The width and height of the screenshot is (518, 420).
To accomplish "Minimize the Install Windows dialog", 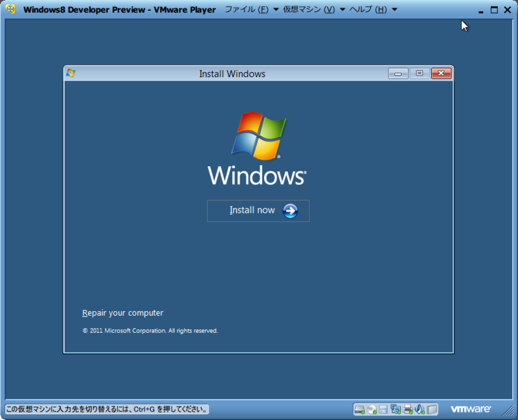I will (398, 73).
